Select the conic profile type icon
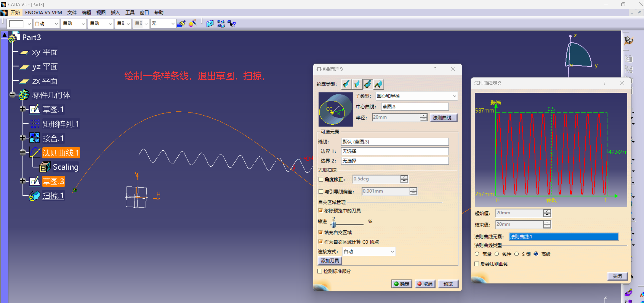 click(379, 84)
